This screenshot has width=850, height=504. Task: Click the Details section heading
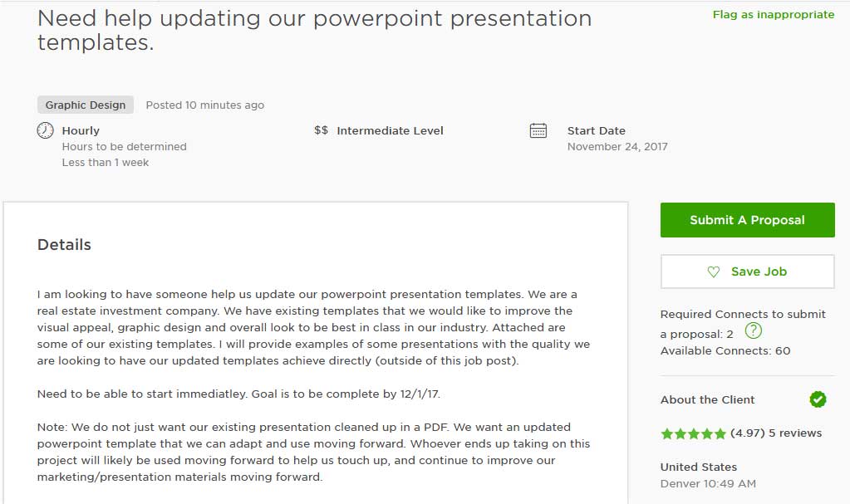click(64, 244)
